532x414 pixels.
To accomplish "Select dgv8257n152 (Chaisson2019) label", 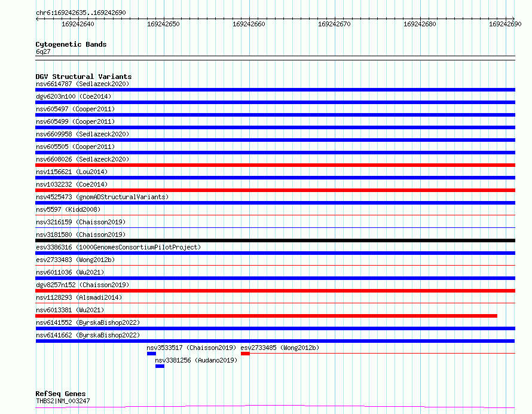I will (82, 285).
